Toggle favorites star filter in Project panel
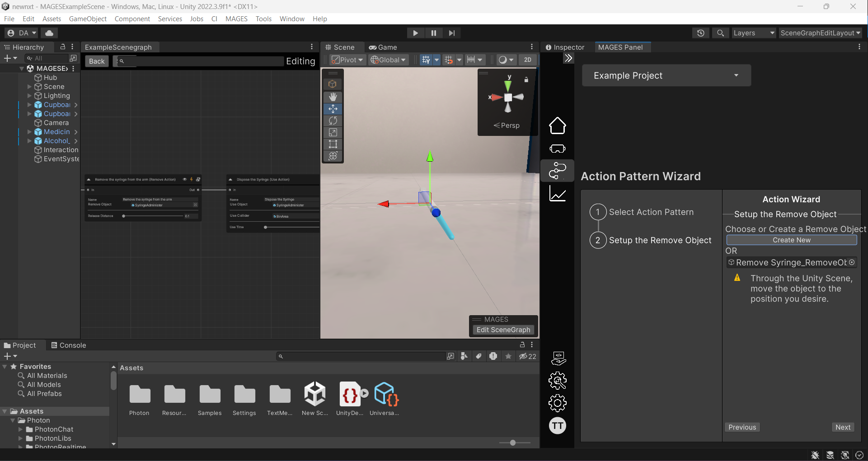The image size is (868, 461). [x=508, y=356]
